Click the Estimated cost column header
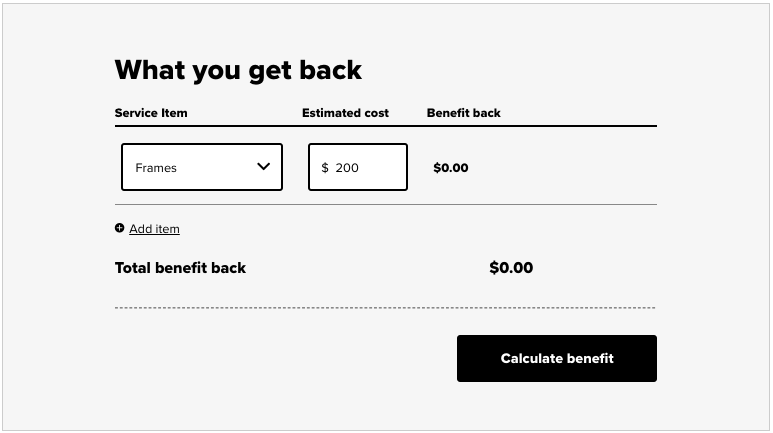 345,113
